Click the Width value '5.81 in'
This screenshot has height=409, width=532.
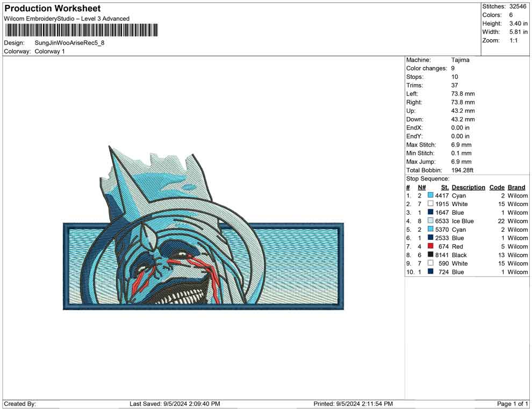coord(519,32)
